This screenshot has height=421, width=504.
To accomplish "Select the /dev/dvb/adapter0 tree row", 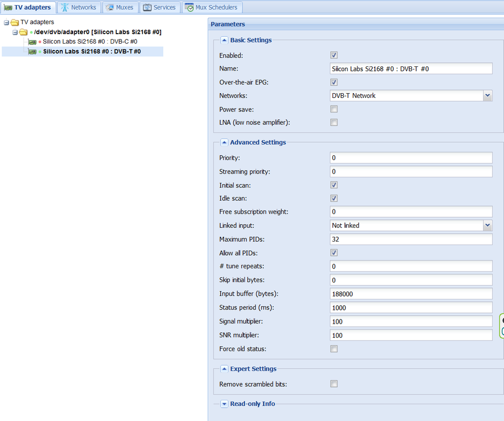I will click(98, 32).
